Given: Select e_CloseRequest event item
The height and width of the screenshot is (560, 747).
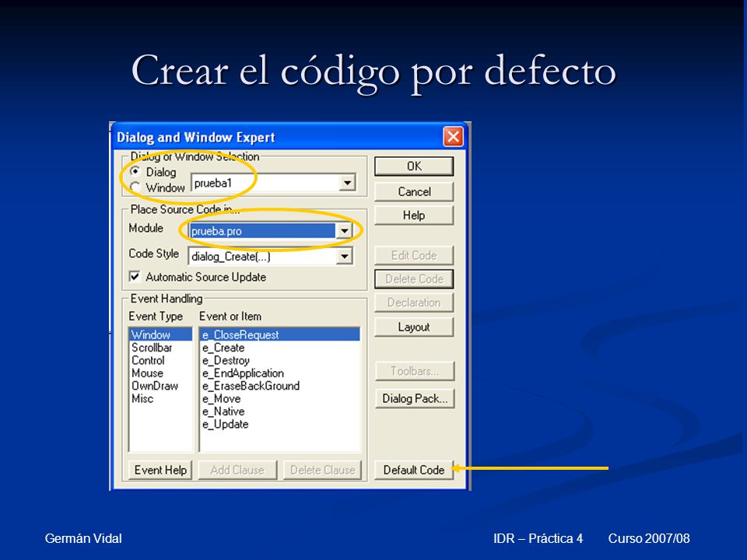Looking at the screenshot, I should point(280,334).
